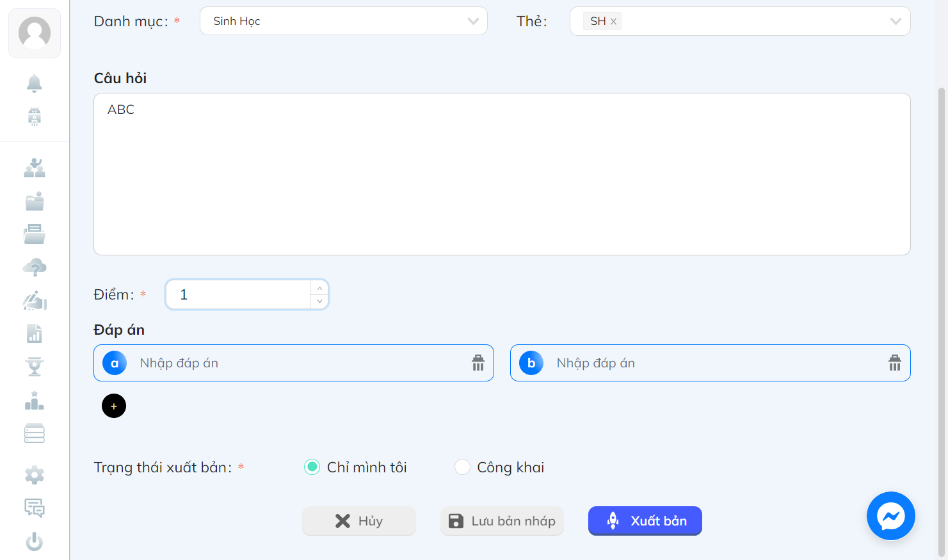The width and height of the screenshot is (948, 560).
Task: Click the Hủy cancel button
Action: [359, 521]
